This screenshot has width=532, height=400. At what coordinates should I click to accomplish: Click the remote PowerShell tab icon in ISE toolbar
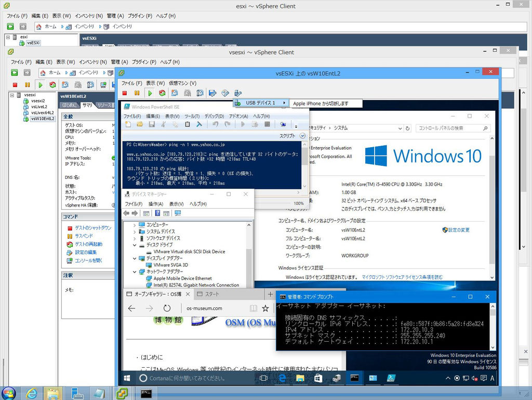[283, 125]
